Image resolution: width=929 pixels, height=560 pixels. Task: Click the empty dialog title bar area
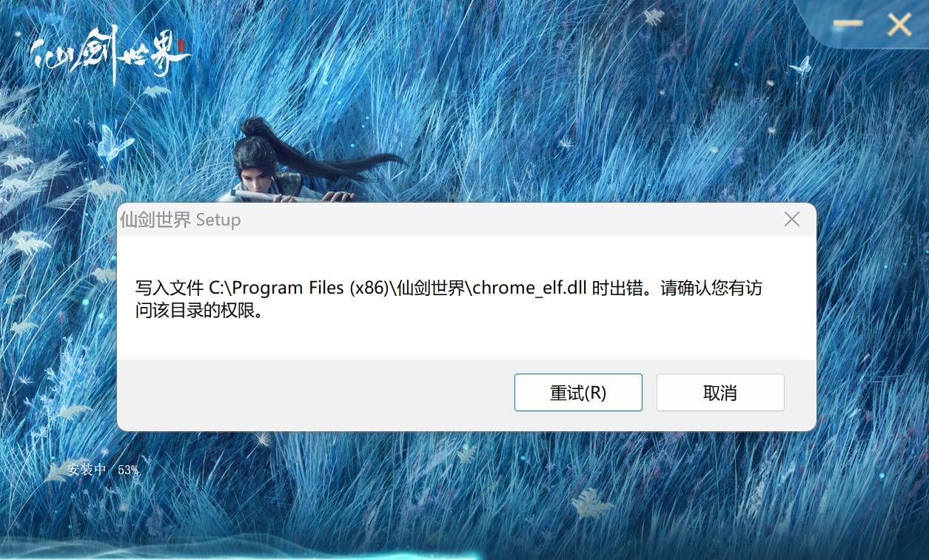(509, 220)
